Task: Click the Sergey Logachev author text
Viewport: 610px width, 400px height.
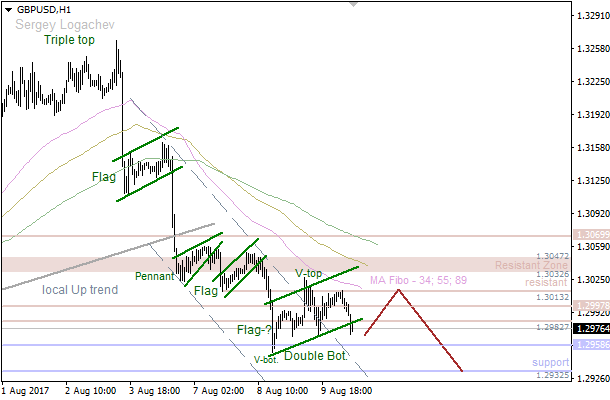Action: click(63, 24)
